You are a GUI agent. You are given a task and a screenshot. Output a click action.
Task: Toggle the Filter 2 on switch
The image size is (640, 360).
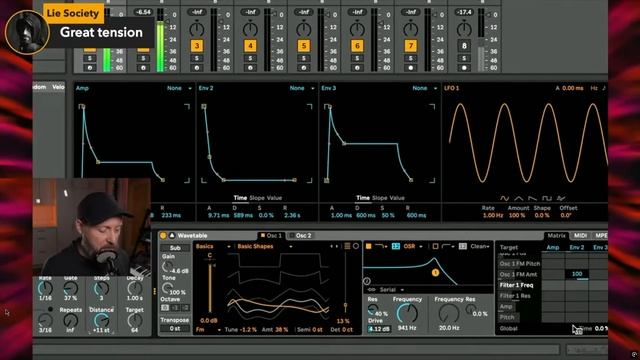435,246
